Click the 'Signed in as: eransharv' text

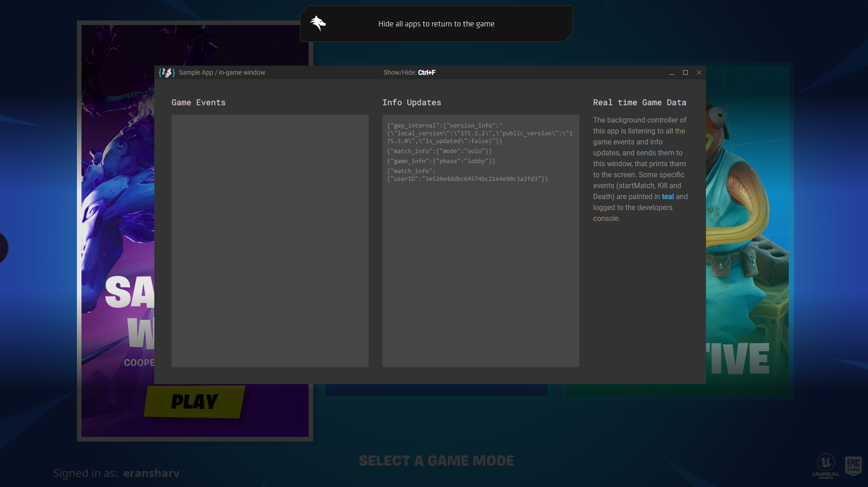117,473
